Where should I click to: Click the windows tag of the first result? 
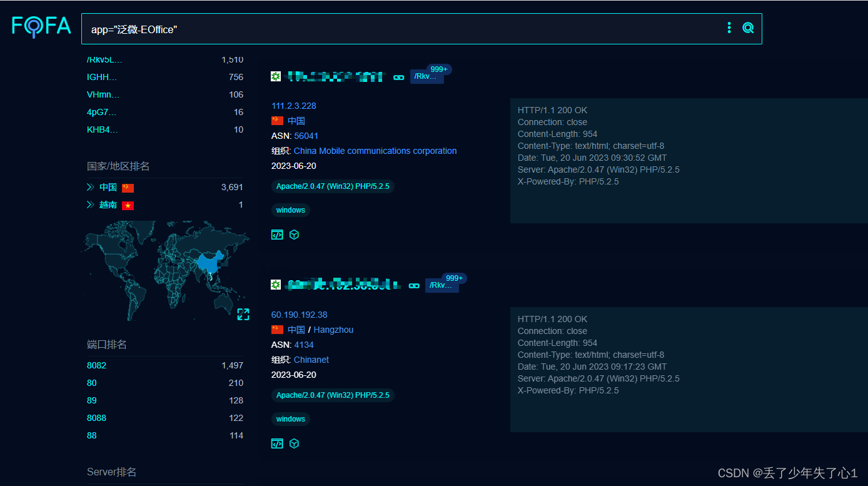[291, 210]
